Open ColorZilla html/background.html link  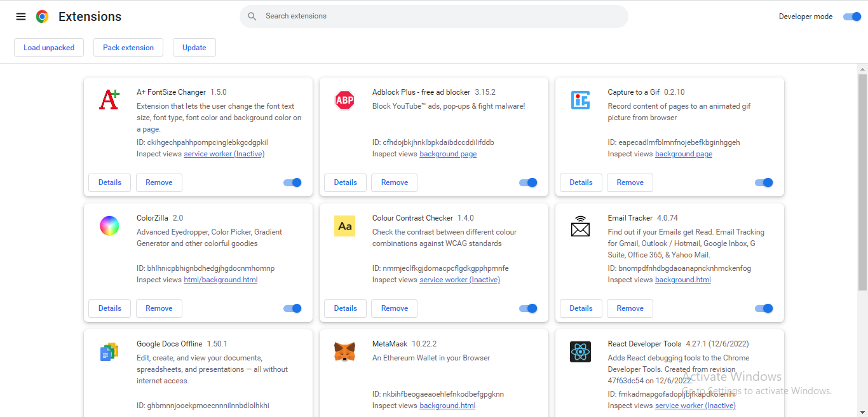[x=220, y=280]
